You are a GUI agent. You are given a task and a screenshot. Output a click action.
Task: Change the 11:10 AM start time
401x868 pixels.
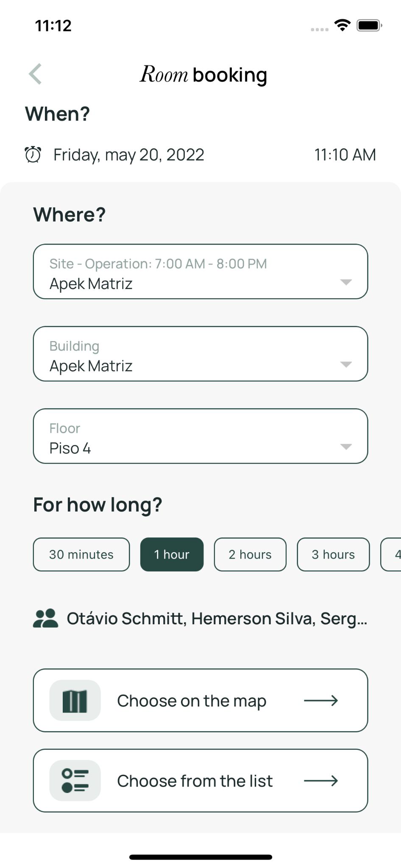pos(345,155)
